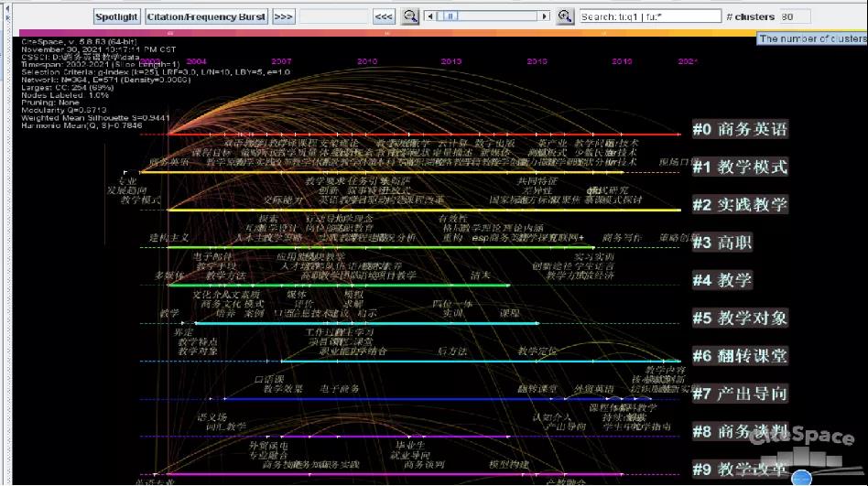Select cluster label #3 高职

[722, 243]
